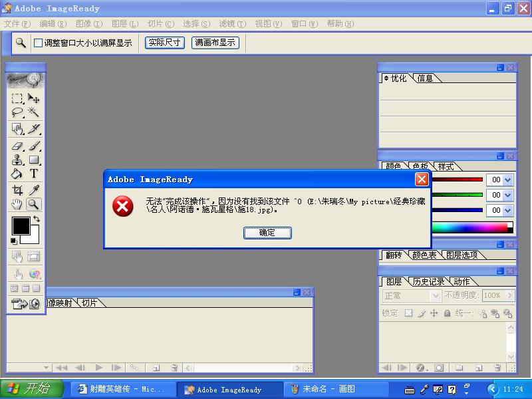Select the Slice knife tool

34,129
